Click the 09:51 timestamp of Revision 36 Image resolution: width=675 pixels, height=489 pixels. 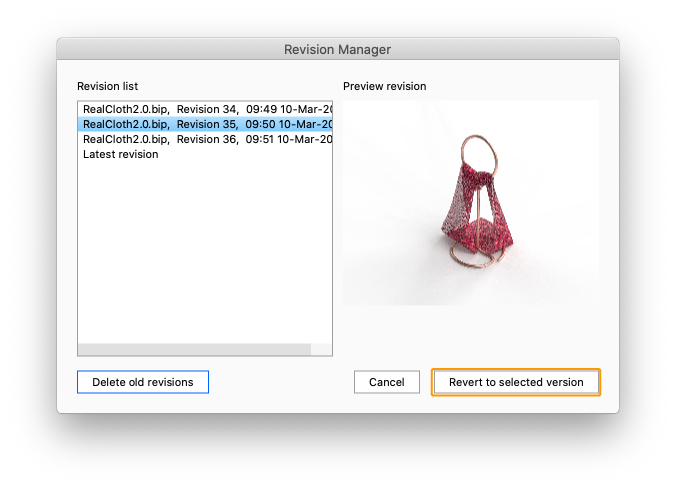[x=261, y=140]
